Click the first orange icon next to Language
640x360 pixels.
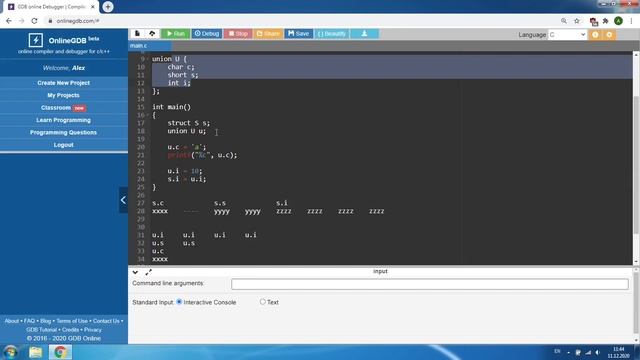tap(596, 35)
